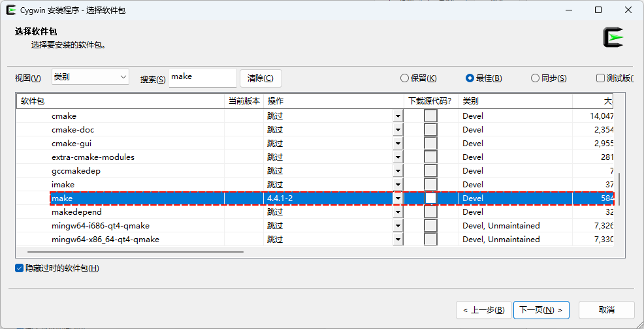Tick the source checkbox for make
This screenshot has width=644, height=329.
(430, 198)
